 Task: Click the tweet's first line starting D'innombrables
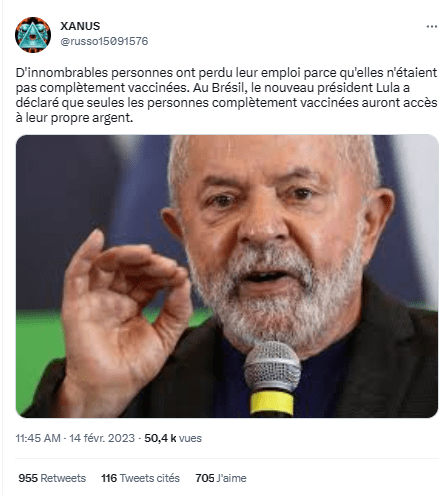pos(226,73)
